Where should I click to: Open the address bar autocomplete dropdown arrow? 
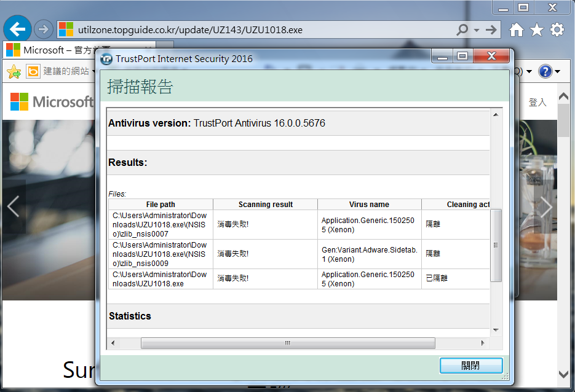click(x=477, y=30)
